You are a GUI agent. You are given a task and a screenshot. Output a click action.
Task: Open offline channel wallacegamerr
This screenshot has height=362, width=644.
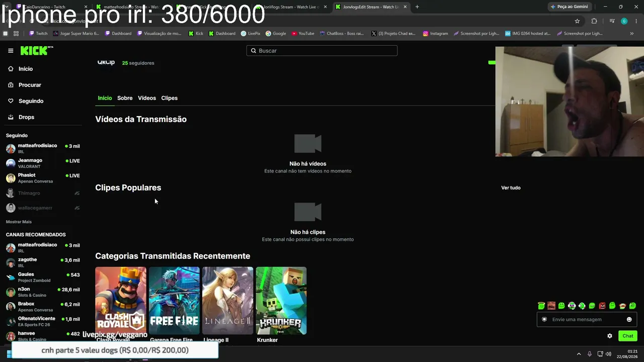pos(43,208)
